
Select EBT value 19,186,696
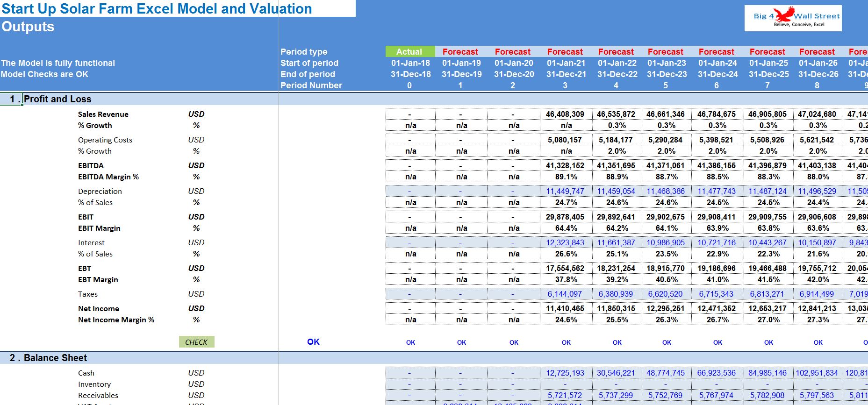point(717,268)
